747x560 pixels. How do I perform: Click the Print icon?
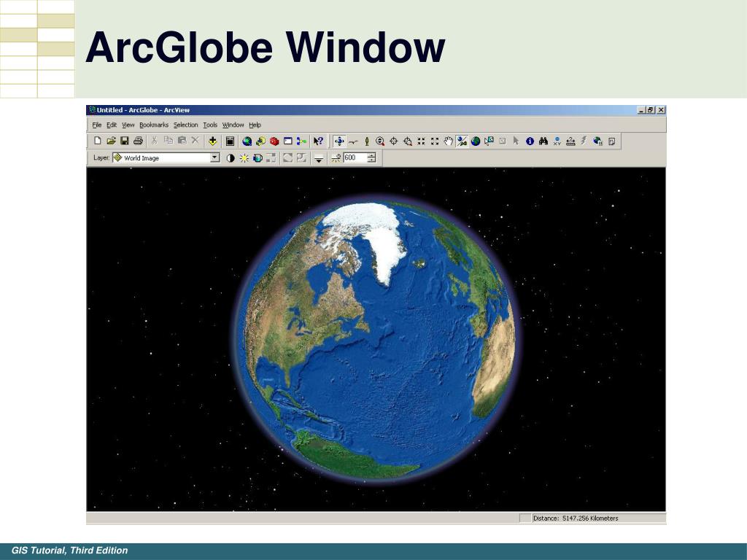coord(138,141)
